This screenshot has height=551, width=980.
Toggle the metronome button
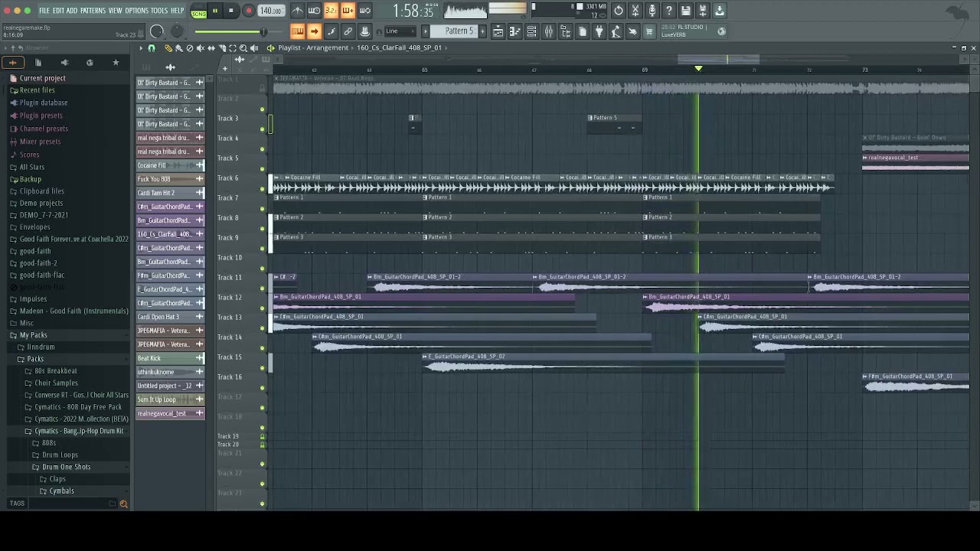click(297, 11)
